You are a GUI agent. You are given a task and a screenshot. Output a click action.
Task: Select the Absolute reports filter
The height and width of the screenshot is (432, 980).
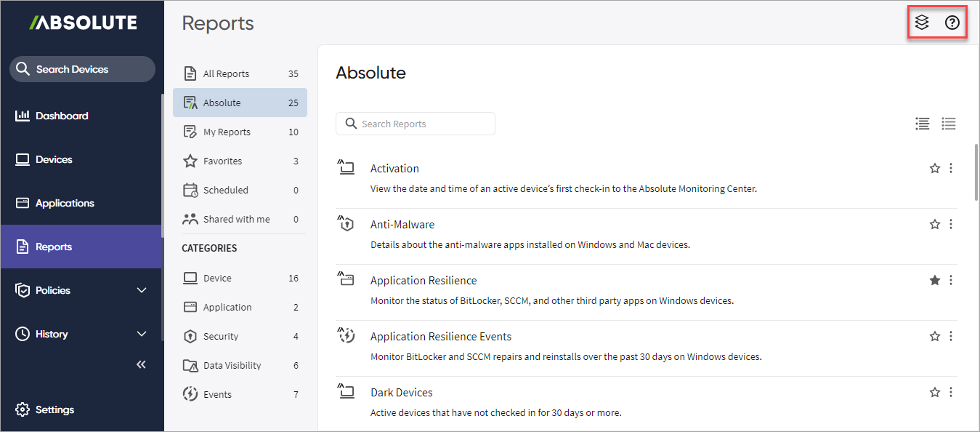[x=240, y=103]
